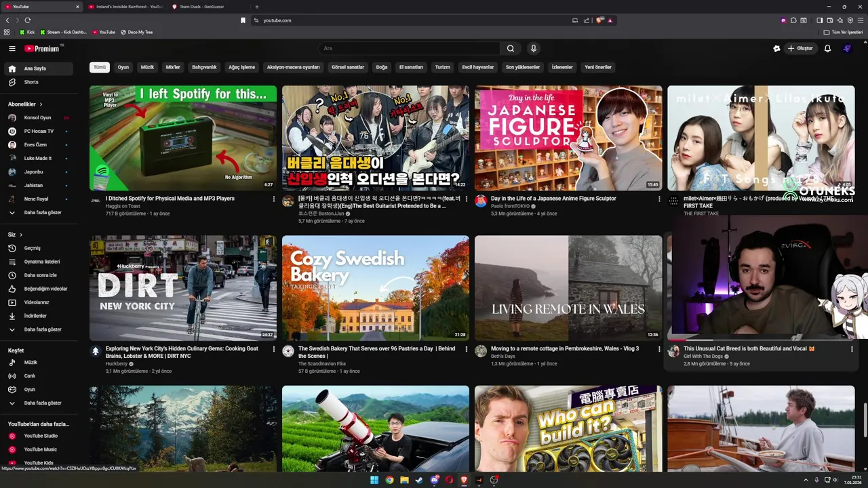
Task: Expand Daha fazla göster under Siz
Action: coord(39,329)
